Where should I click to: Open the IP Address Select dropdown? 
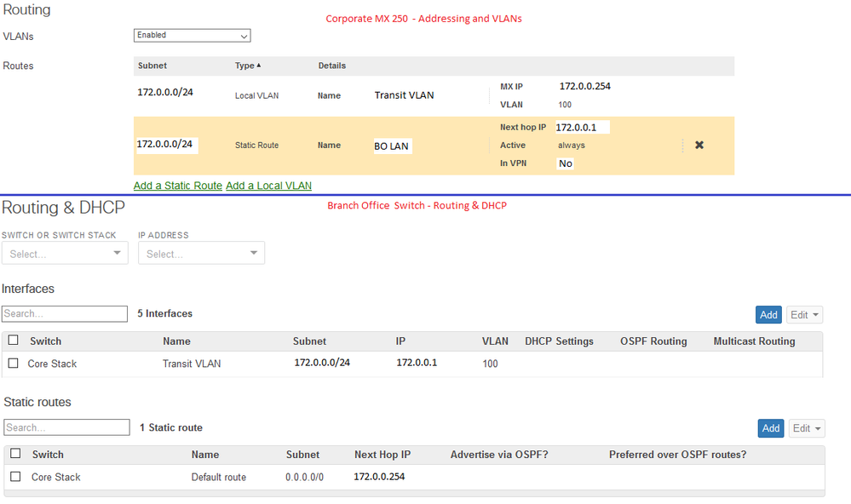[x=201, y=254]
